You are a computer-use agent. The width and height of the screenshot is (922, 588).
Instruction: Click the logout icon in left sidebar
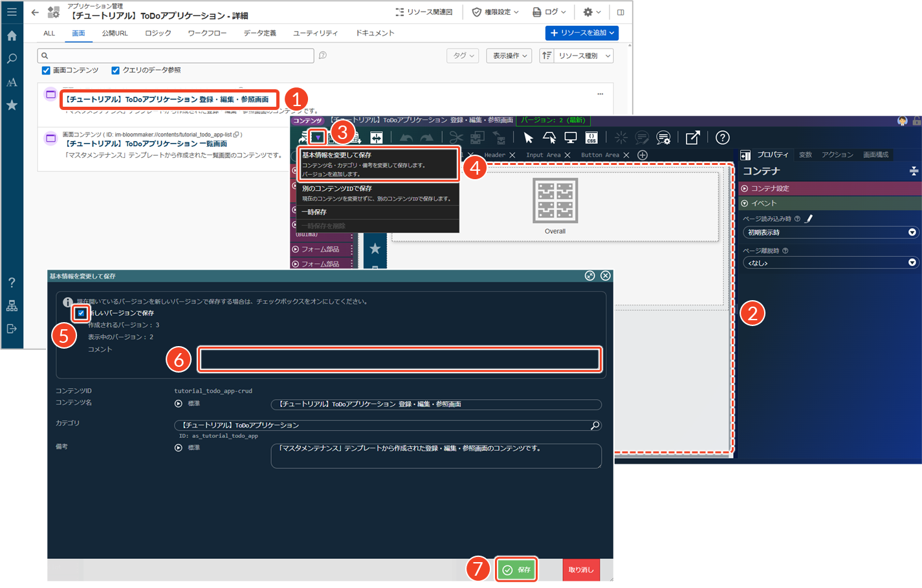point(12,329)
